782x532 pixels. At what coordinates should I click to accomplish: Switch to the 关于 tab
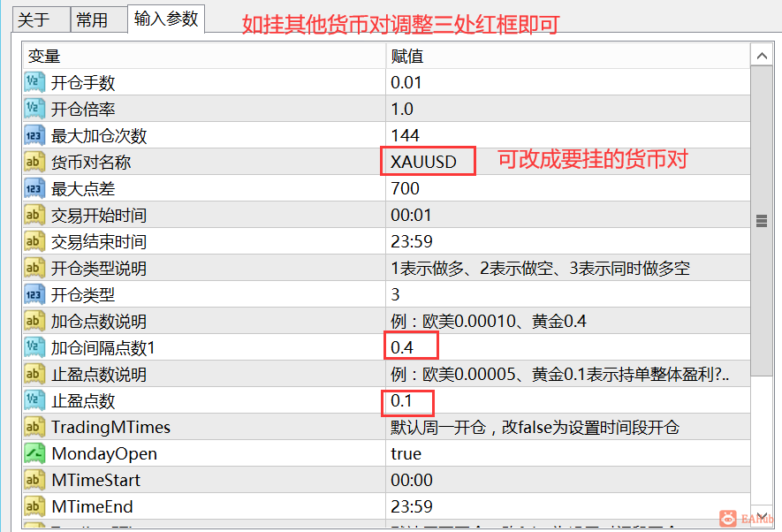(41, 20)
